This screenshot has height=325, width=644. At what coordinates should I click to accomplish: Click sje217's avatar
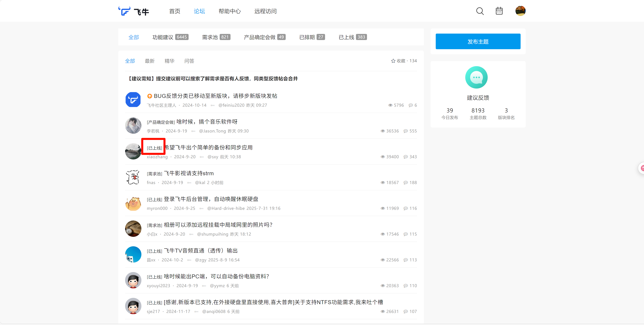[133, 306]
